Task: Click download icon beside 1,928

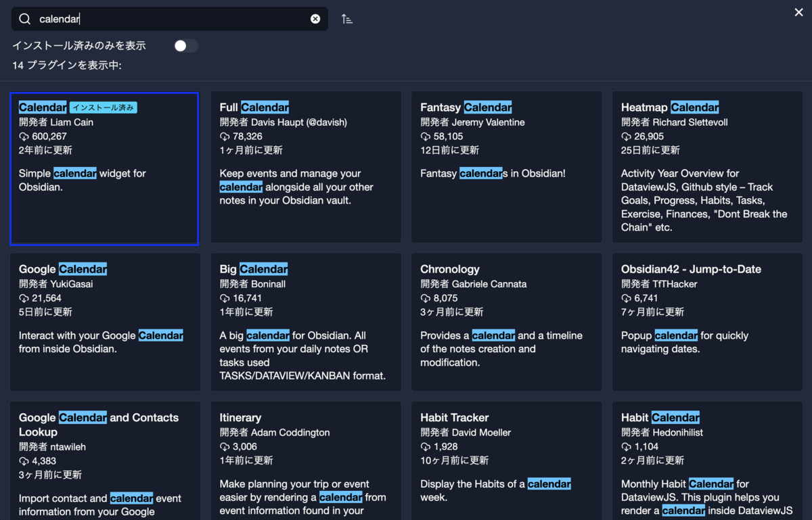Action: click(426, 447)
